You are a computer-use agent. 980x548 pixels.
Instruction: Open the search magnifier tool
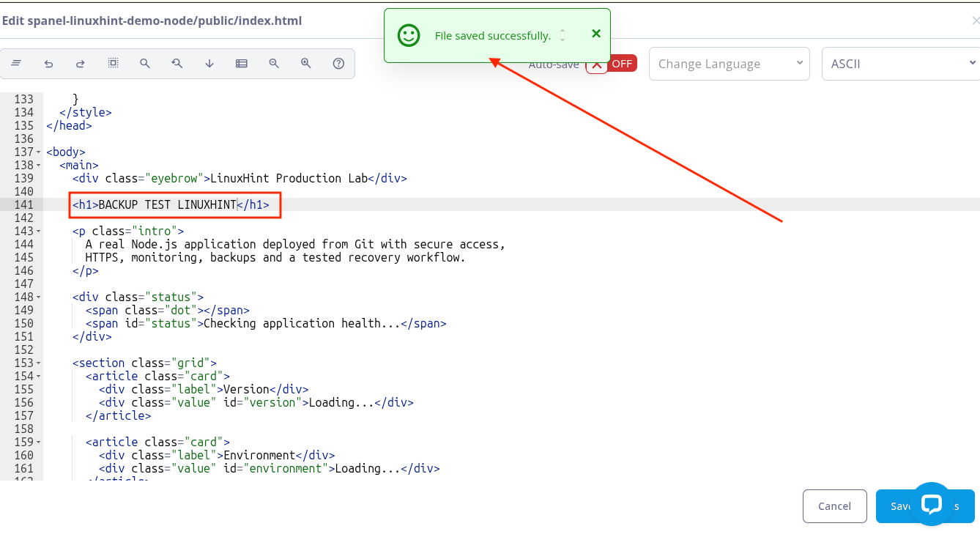click(145, 64)
